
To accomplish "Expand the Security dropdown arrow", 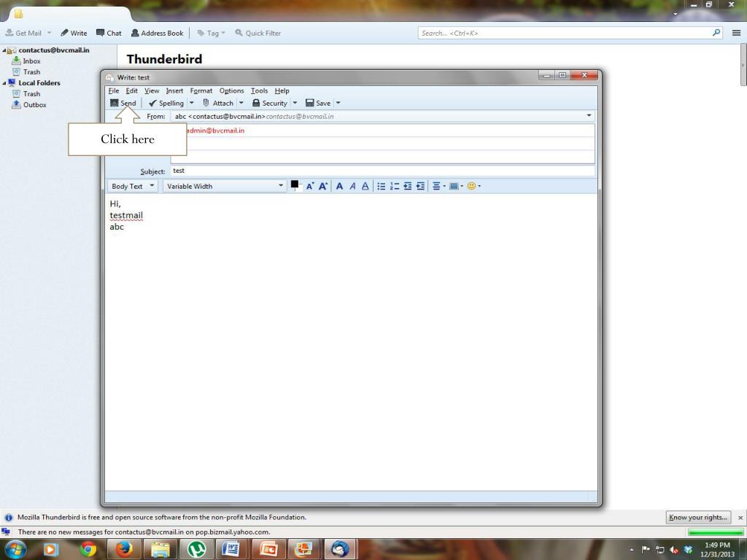I will (x=295, y=103).
